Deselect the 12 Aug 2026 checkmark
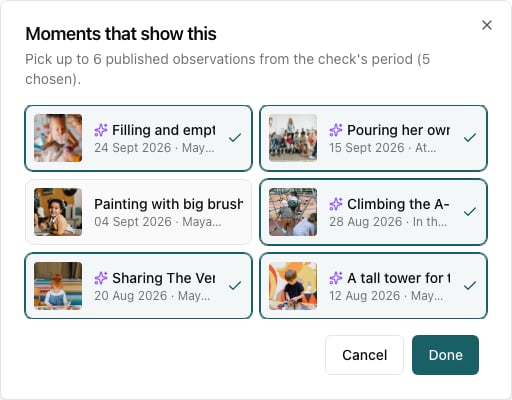The image size is (512, 400). pos(470,285)
